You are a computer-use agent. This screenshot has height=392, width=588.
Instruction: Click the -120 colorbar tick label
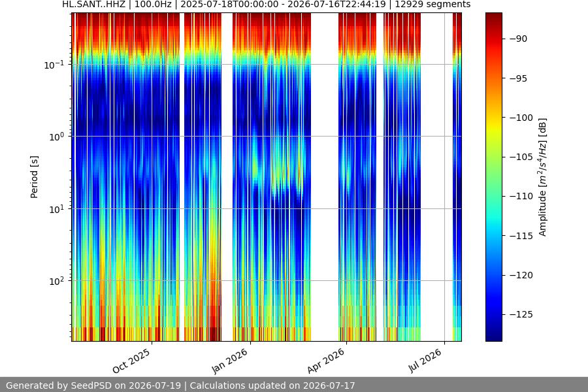pyautogui.click(x=521, y=275)
